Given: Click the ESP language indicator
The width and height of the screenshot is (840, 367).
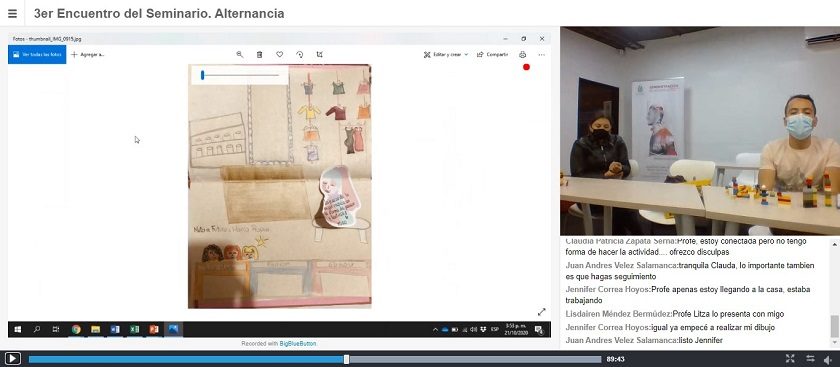Looking at the screenshot, I should [x=495, y=329].
